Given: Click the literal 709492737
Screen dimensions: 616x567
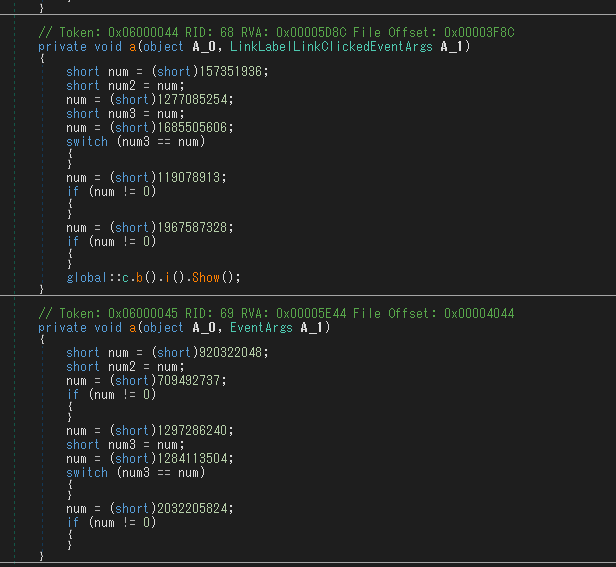Looking at the screenshot, I should click(191, 380).
